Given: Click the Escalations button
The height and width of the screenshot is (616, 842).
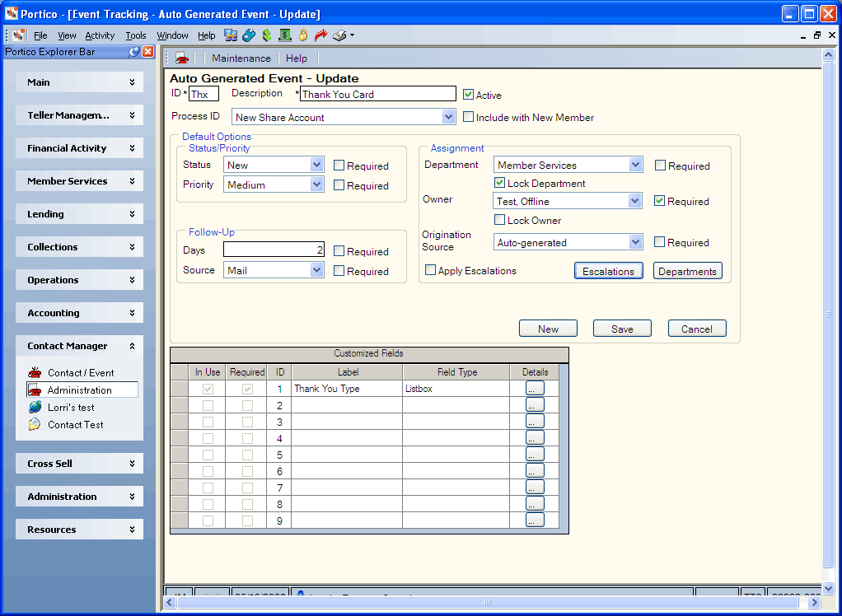Looking at the screenshot, I should [608, 271].
